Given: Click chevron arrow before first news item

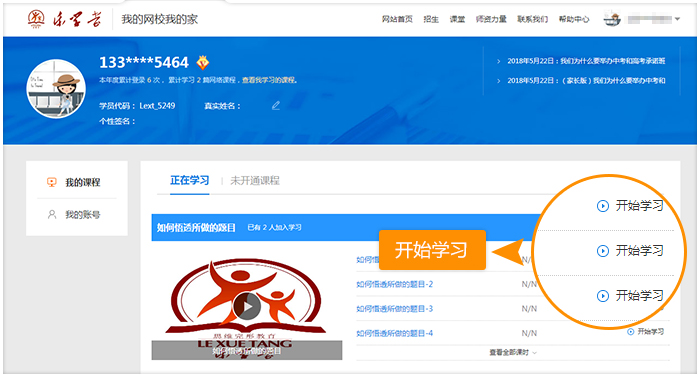Looking at the screenshot, I should click(499, 61).
